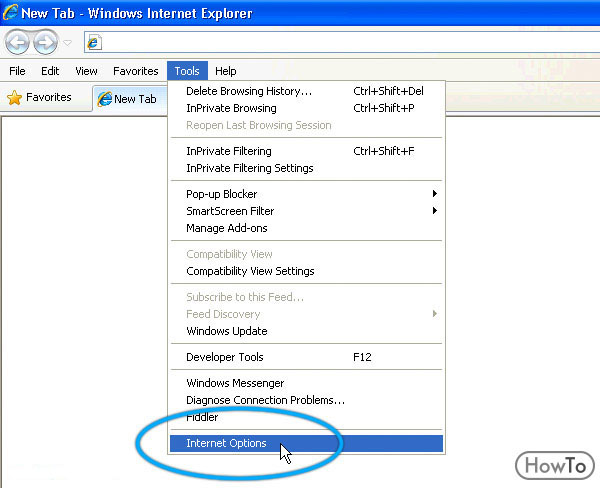Click the Back navigation button
600x488 pixels.
click(18, 42)
